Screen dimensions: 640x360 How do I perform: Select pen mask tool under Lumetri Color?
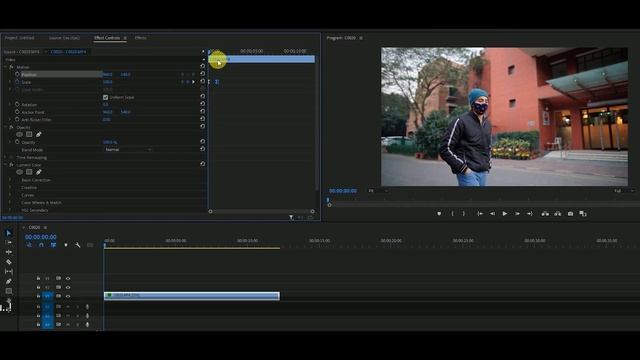[x=39, y=172]
